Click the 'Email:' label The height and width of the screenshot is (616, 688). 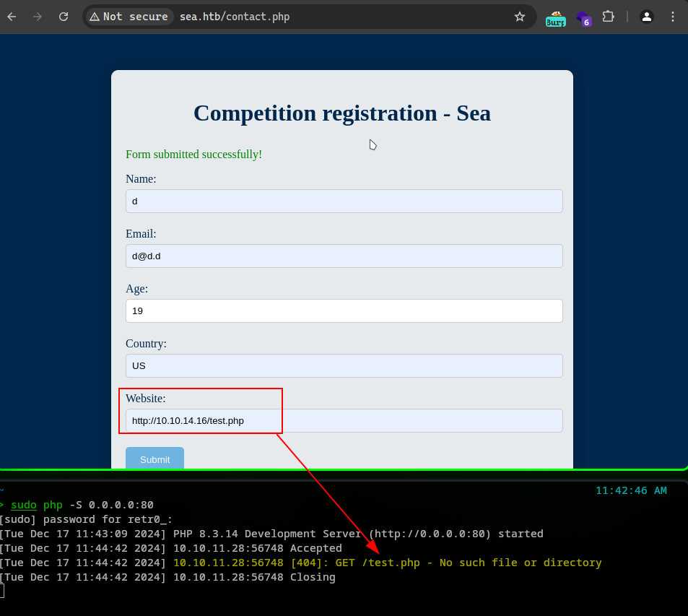(141, 234)
